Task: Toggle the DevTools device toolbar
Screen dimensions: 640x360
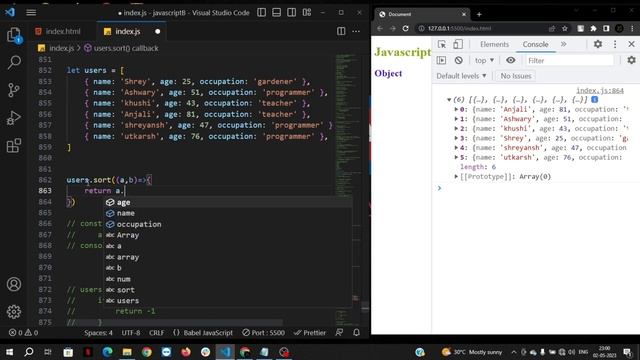Action: pos(458,44)
